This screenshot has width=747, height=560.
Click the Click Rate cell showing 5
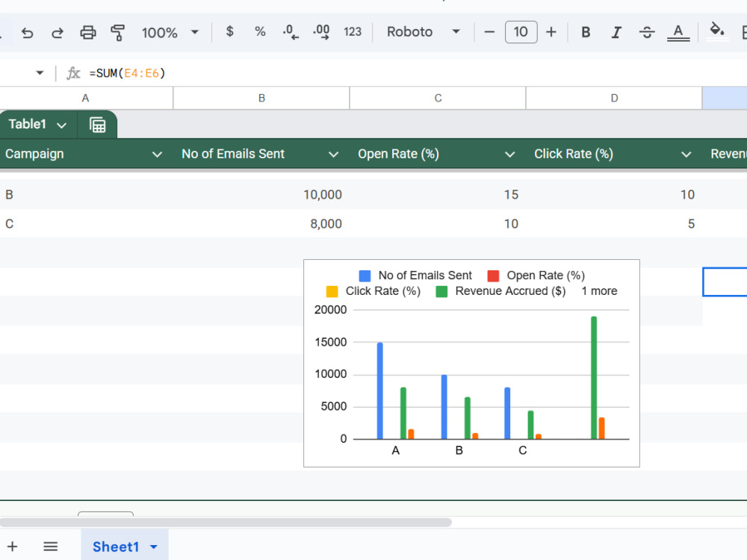point(614,223)
